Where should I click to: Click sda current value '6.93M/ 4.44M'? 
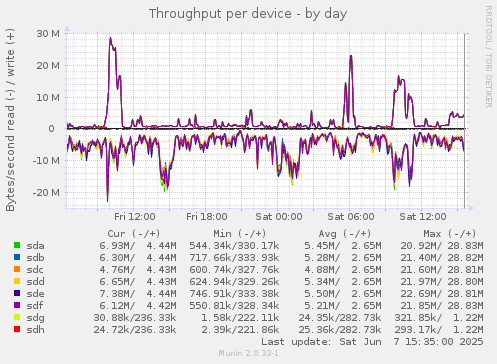coord(138,246)
